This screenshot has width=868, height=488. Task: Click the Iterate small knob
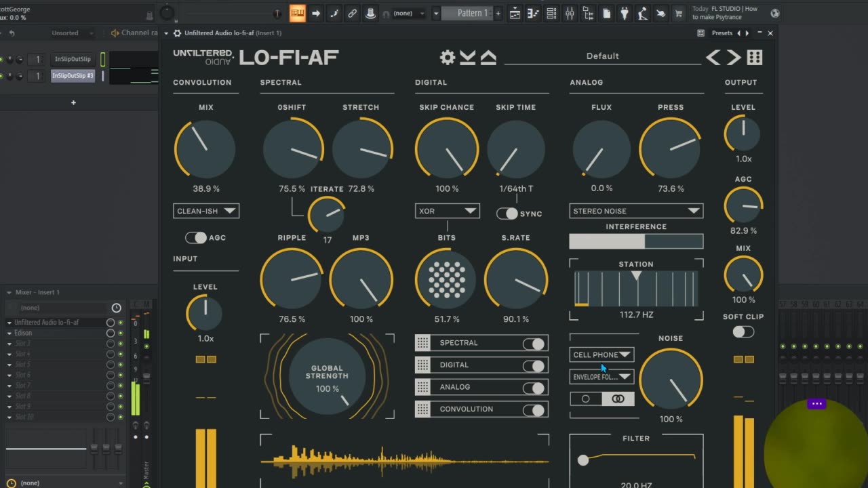pyautogui.click(x=326, y=216)
